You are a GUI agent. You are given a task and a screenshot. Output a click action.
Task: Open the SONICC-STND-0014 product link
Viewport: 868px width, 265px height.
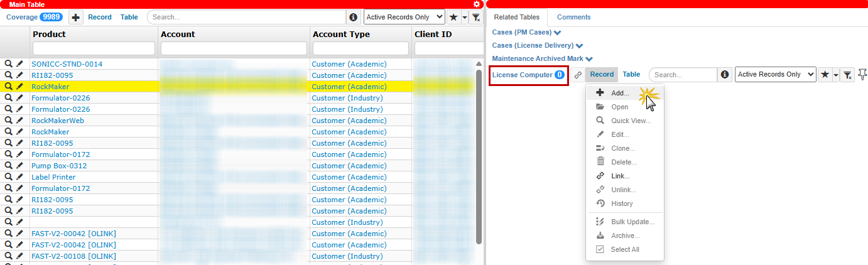coord(67,64)
